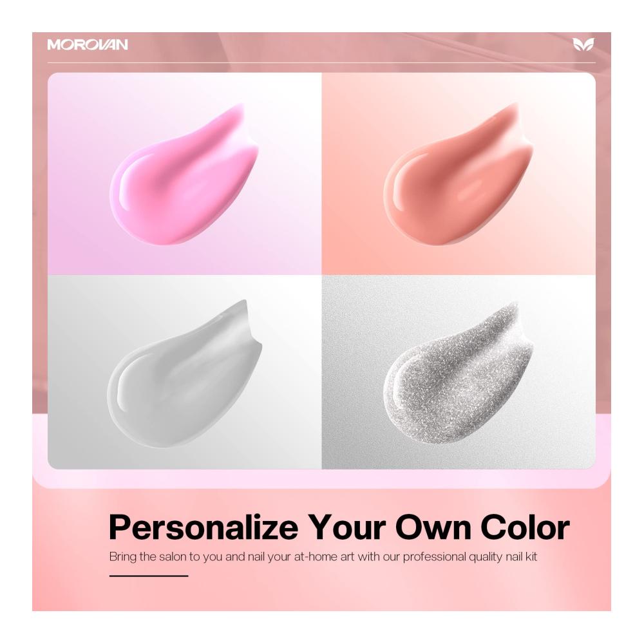Select the clear white gel swatch
Screen dimensions: 644x644
click(x=184, y=374)
